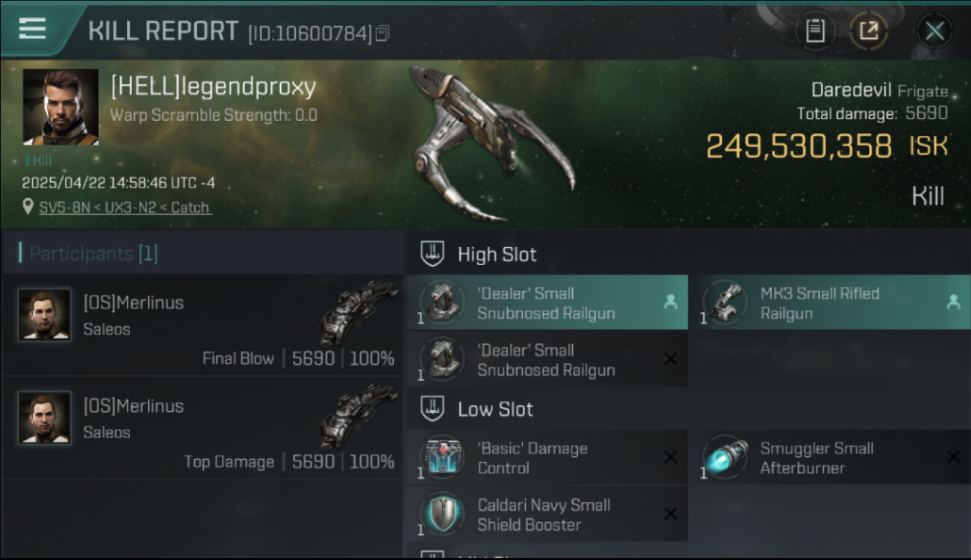Copy the kill report ID
Screen dimensions: 971x560
pos(382,33)
